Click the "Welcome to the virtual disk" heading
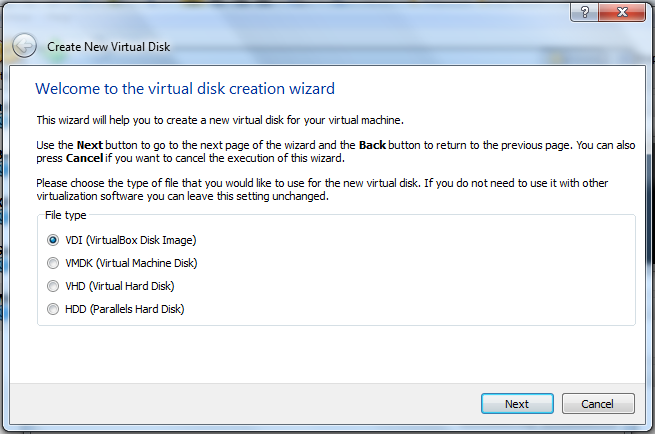Image resolution: width=655 pixels, height=434 pixels. [x=185, y=89]
